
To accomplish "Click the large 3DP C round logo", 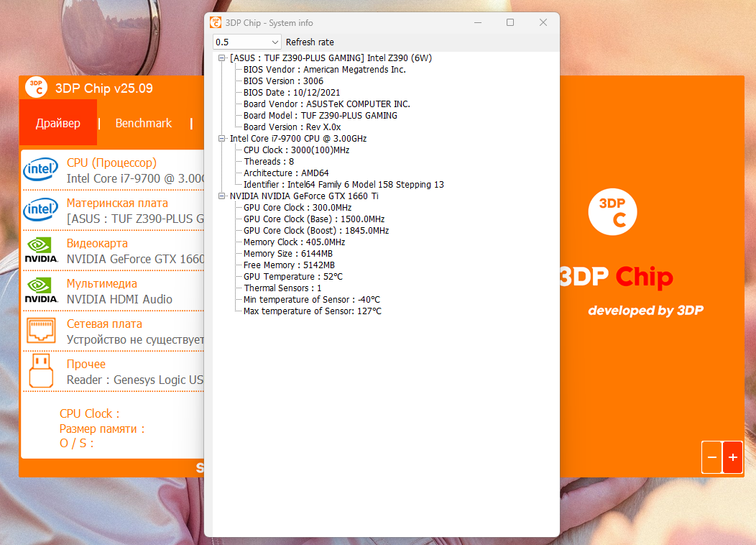I will (612, 212).
